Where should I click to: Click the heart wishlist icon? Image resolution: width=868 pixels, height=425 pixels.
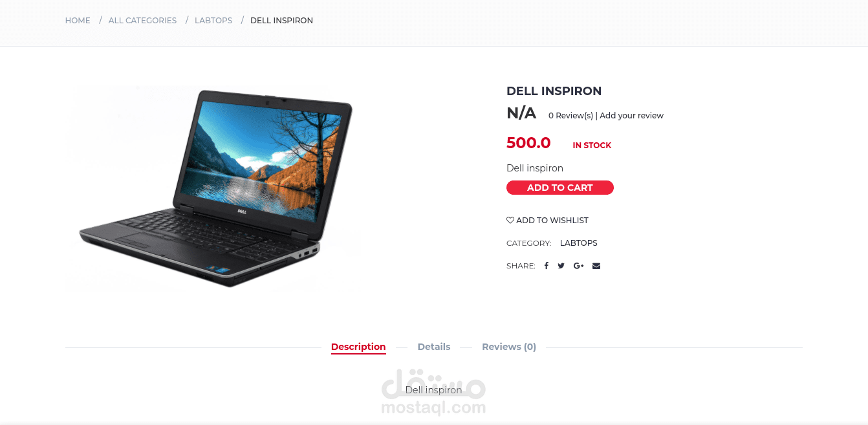coord(510,220)
